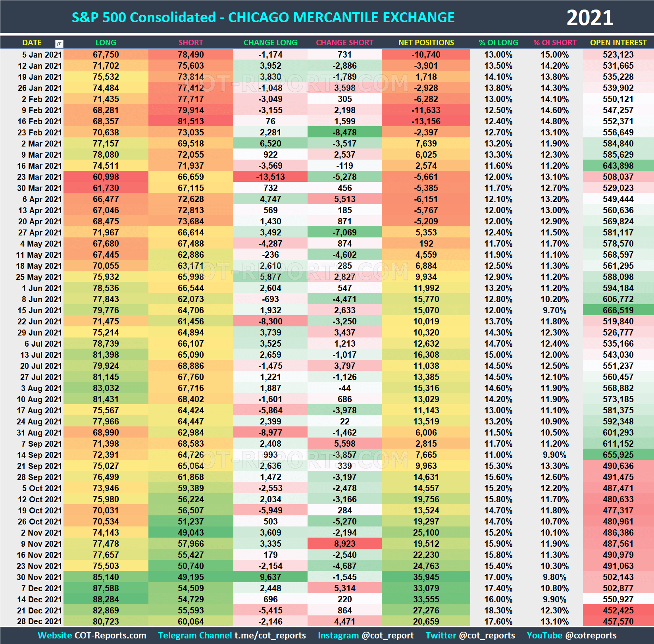The height and width of the screenshot is (644, 654).
Task: Select the highlighted 666,519 open interest cell
Action: click(618, 310)
